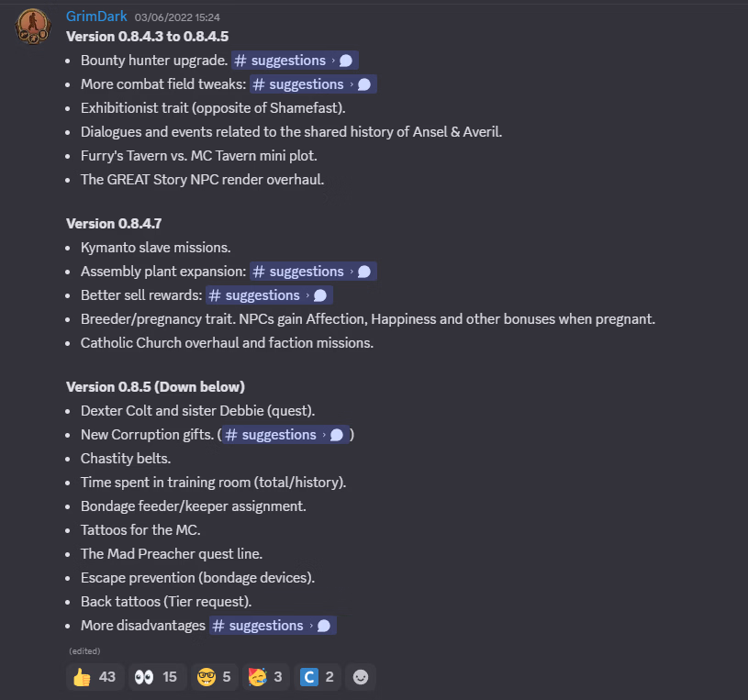Follow suggestions link for Assembly plant expansion
This screenshot has height=700, width=748.
[307, 272]
